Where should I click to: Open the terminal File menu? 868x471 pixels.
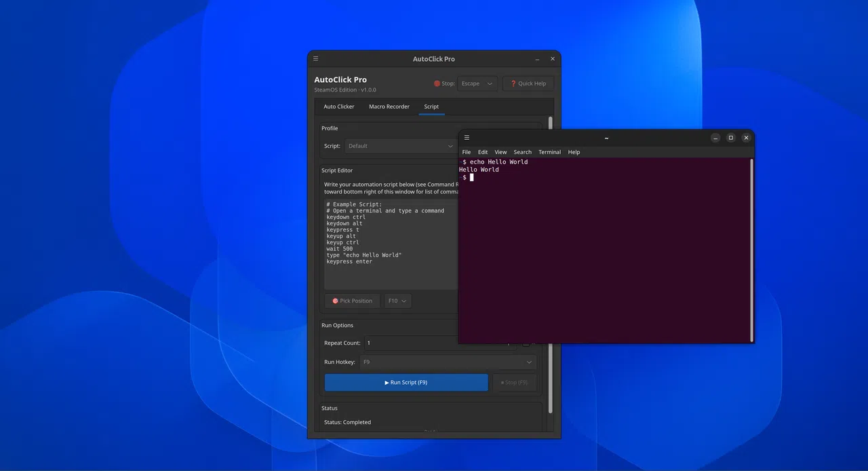tap(467, 152)
